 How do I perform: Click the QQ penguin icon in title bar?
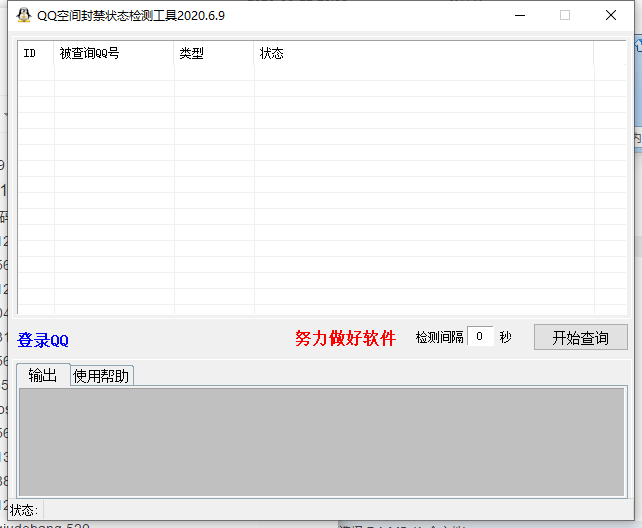pos(24,15)
